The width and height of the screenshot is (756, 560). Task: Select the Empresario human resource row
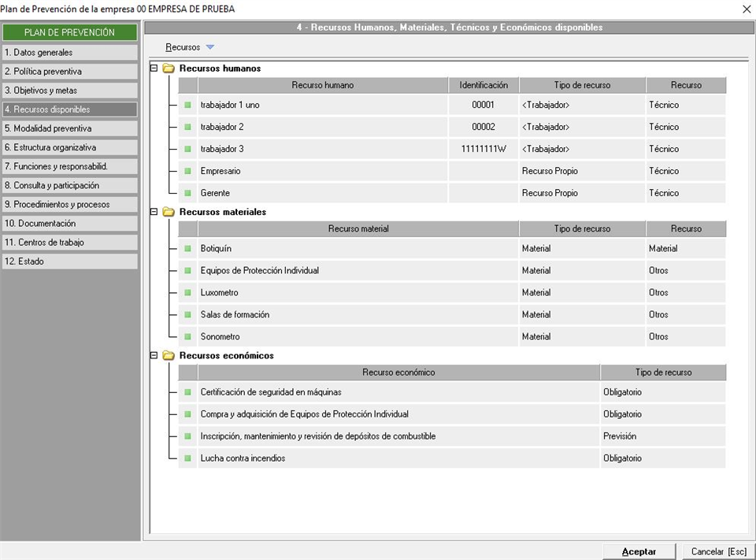click(323, 171)
